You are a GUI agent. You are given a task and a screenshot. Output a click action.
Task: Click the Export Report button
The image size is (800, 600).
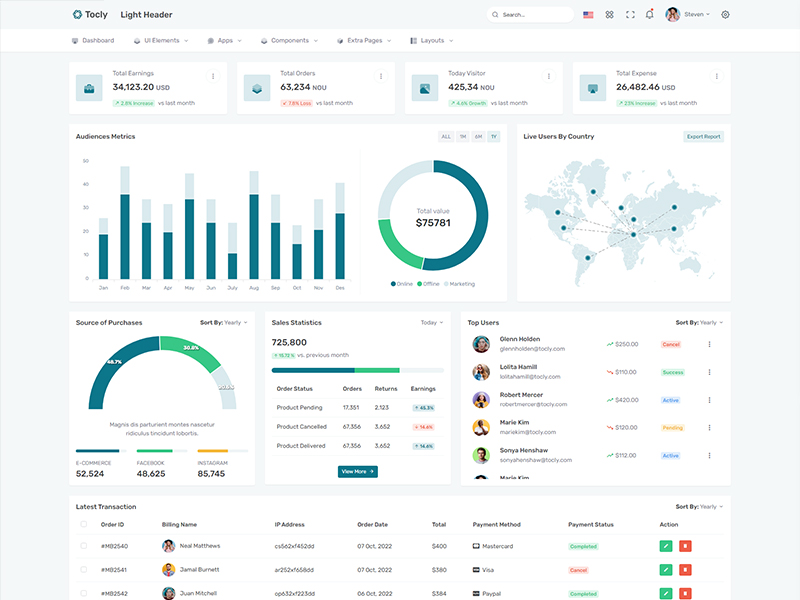(704, 137)
